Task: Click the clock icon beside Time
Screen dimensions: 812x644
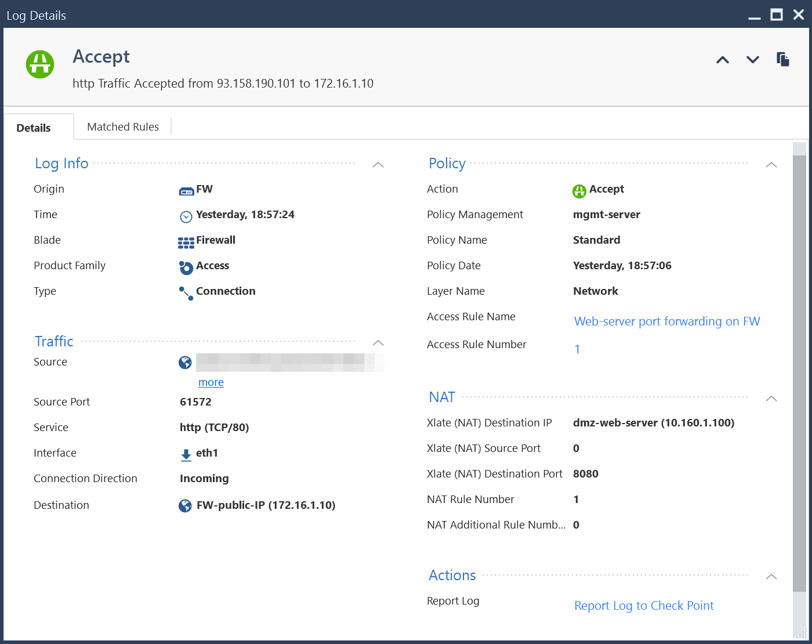Action: [x=186, y=217]
